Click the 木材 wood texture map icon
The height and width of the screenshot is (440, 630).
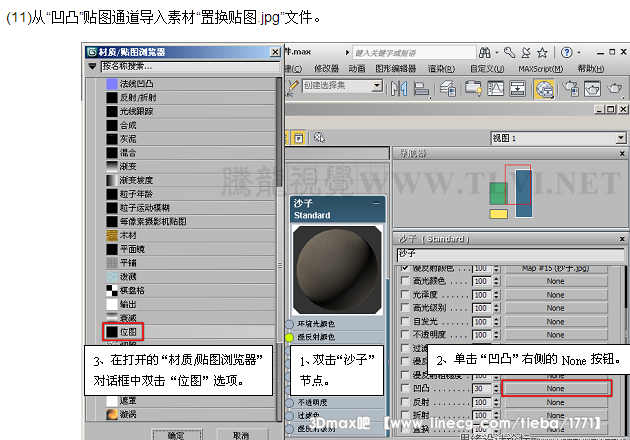pos(112,235)
